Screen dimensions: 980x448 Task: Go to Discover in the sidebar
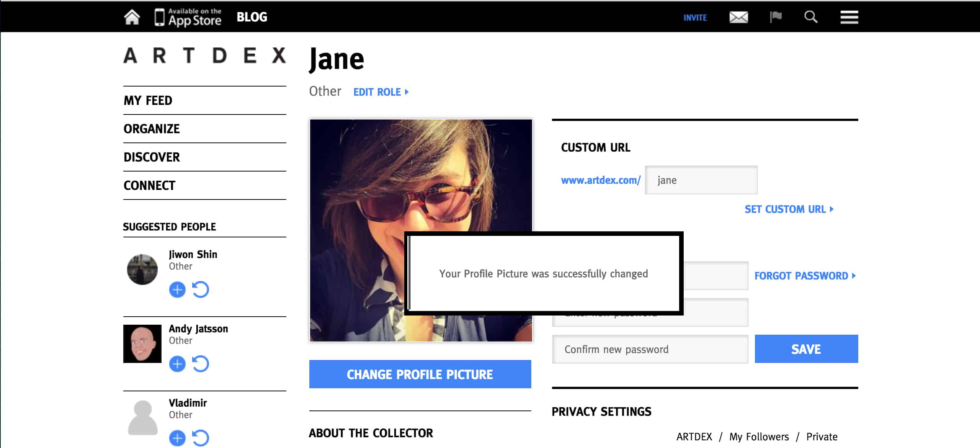click(x=152, y=157)
